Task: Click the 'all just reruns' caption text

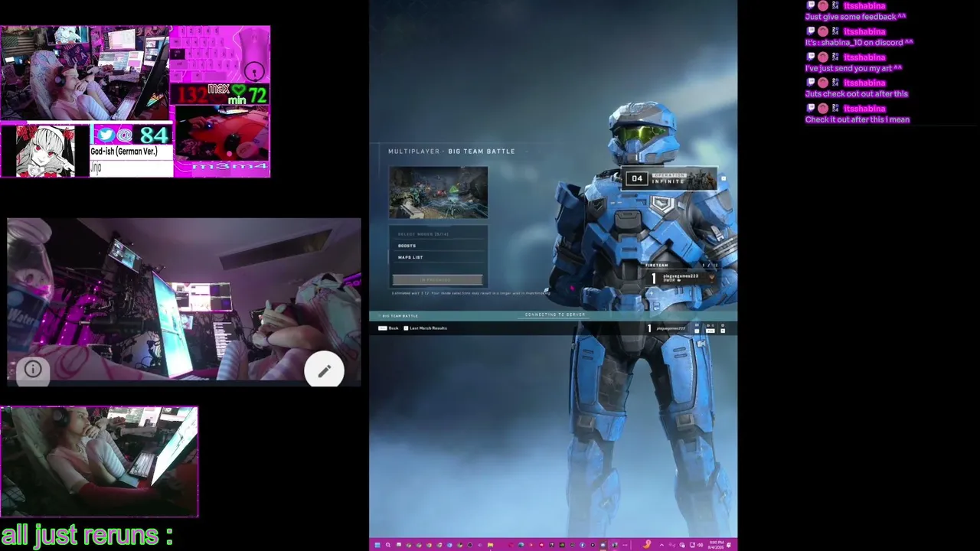Action: tap(87, 535)
